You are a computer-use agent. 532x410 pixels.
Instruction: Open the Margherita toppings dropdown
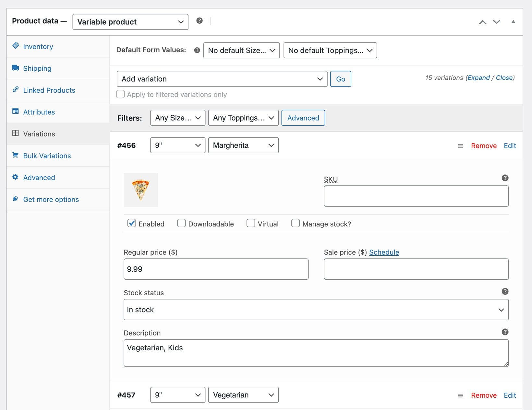pyautogui.click(x=243, y=145)
